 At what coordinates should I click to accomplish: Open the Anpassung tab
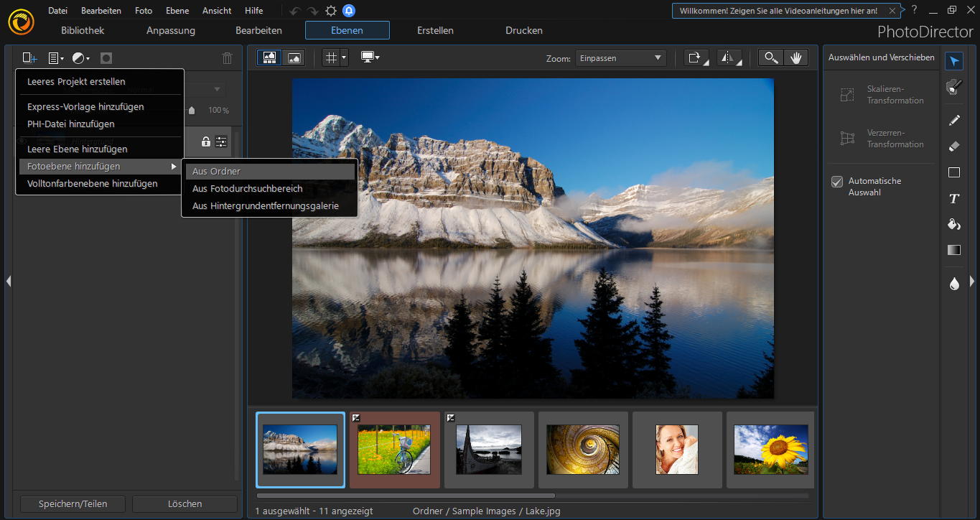click(171, 30)
